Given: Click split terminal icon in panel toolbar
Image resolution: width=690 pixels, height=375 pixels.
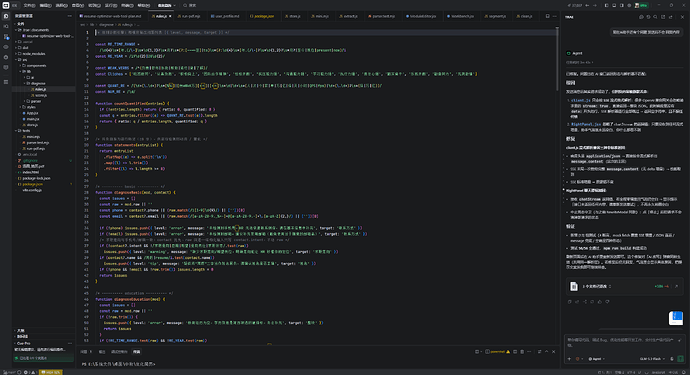Looking at the screenshot, I should point(515,352).
